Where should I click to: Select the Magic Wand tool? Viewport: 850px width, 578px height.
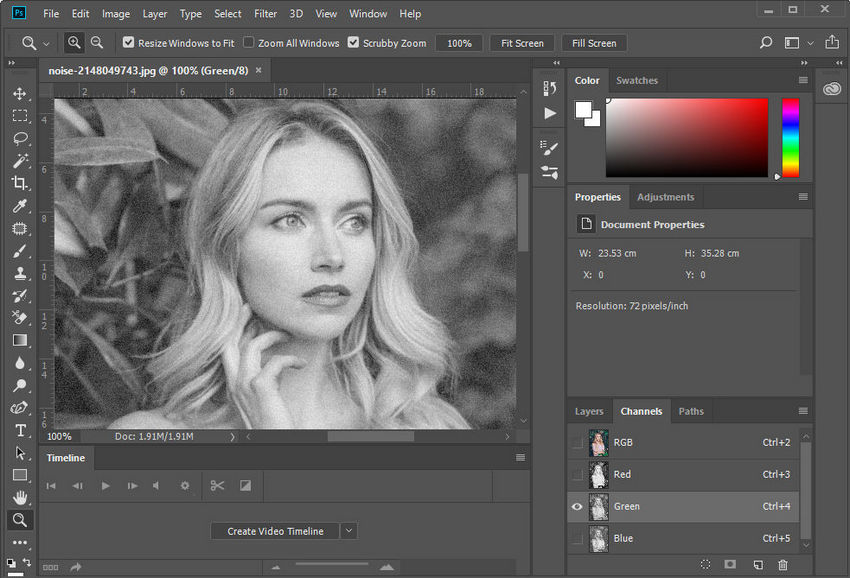[20, 160]
